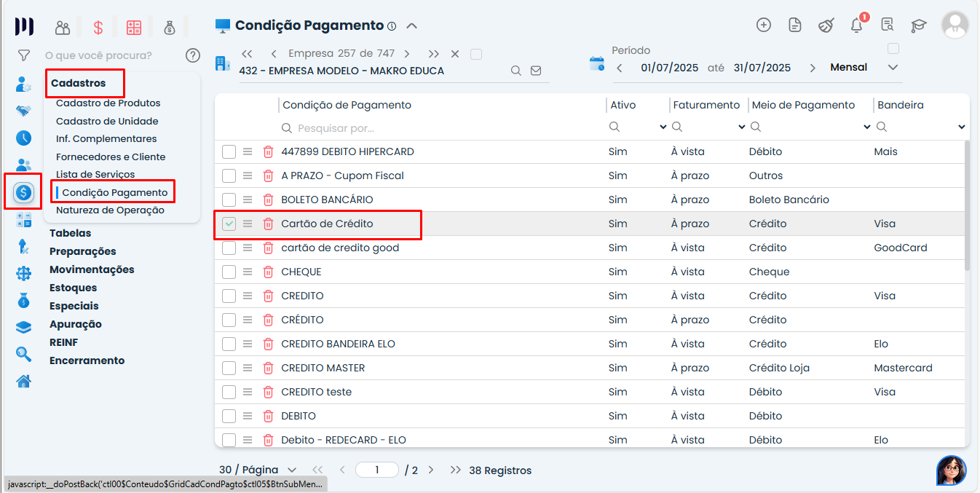Open Cadastro de Produtos menu item
The height and width of the screenshot is (493, 980).
tap(108, 103)
